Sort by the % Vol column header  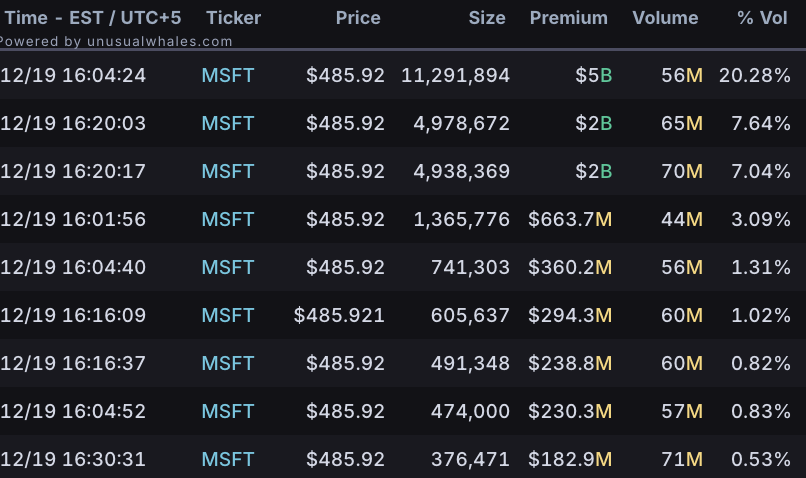click(x=762, y=18)
